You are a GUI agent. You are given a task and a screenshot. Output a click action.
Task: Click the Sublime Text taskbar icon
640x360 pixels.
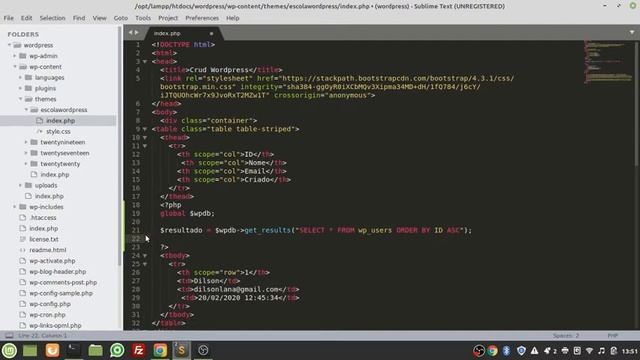[x=182, y=350]
